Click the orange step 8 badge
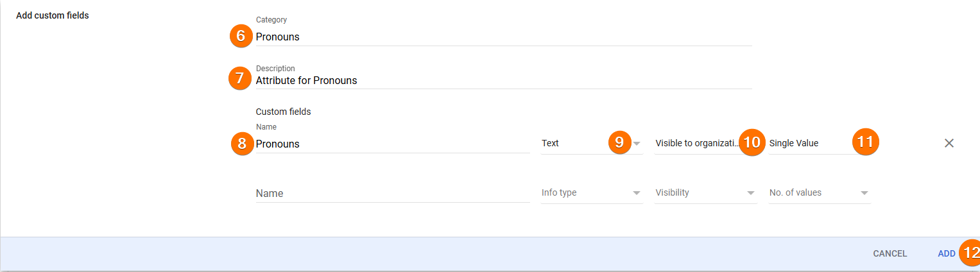This screenshot has width=980, height=272. point(242,144)
